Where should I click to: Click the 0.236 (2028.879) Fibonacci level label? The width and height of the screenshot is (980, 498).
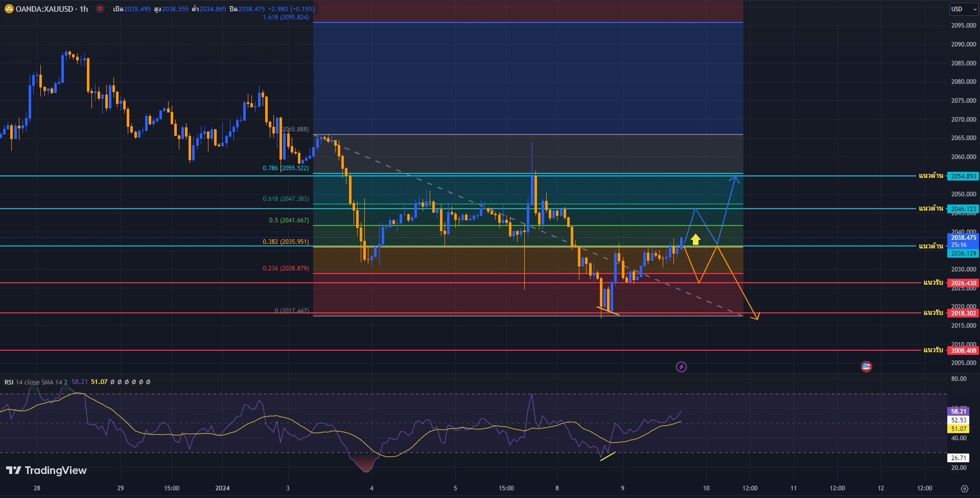[286, 268]
